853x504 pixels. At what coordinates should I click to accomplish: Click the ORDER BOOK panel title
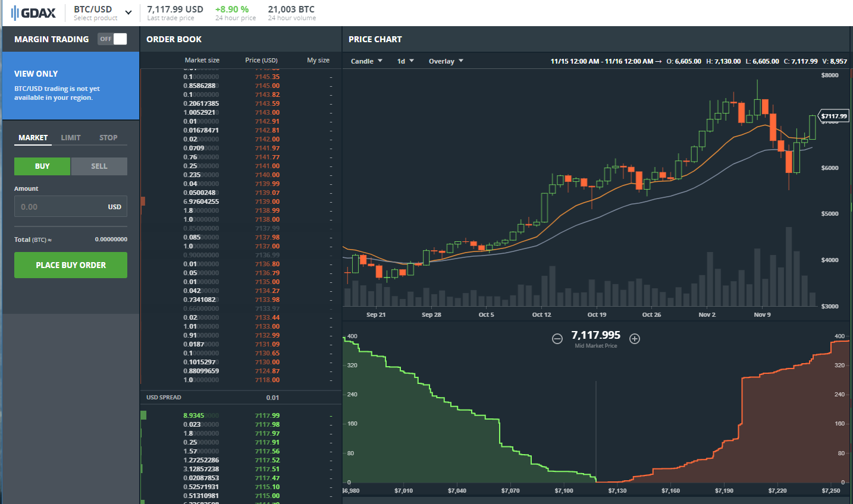click(174, 39)
